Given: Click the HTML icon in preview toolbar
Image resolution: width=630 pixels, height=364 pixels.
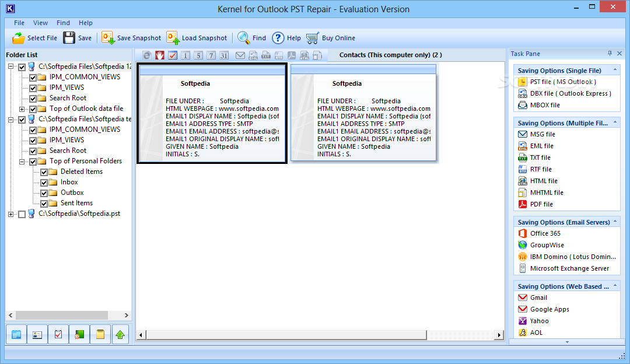Looking at the screenshot, I should (x=304, y=55).
